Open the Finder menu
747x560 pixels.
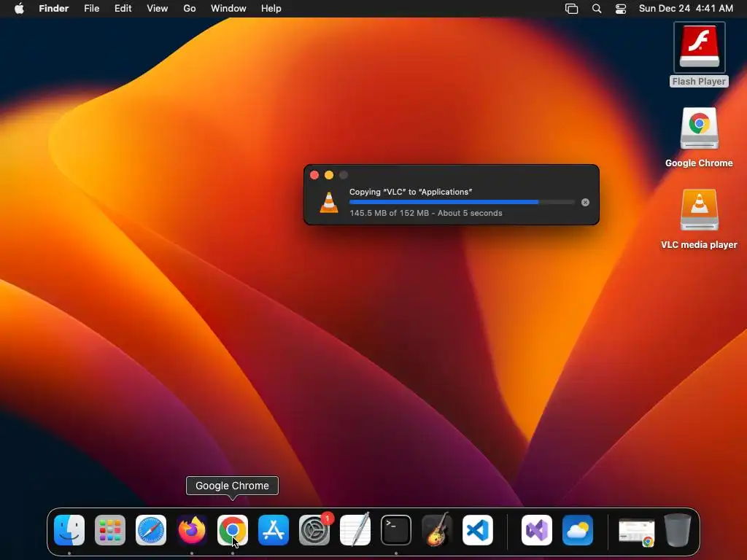(54, 9)
